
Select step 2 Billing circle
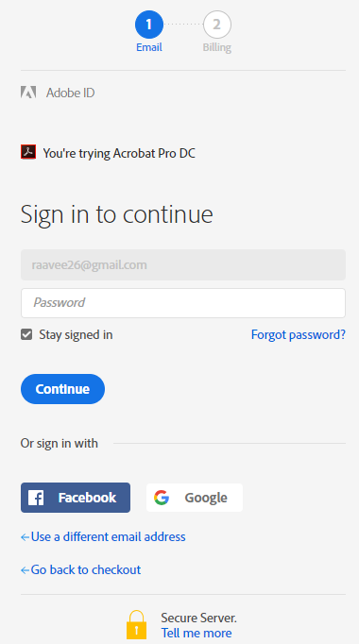[x=217, y=25]
